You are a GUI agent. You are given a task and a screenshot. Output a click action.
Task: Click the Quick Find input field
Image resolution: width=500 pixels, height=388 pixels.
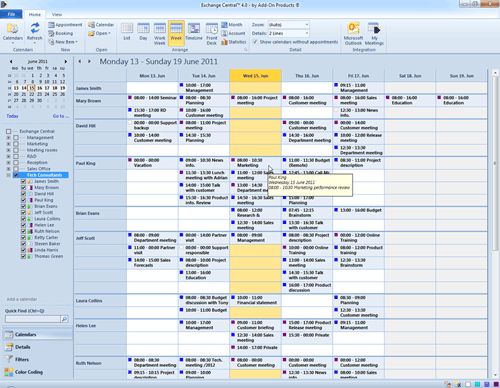click(33, 319)
